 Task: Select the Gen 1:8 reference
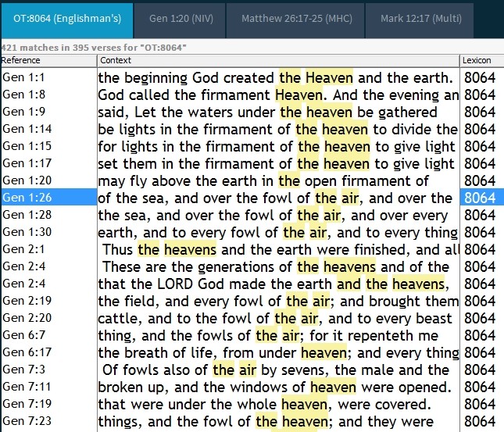tap(23, 95)
